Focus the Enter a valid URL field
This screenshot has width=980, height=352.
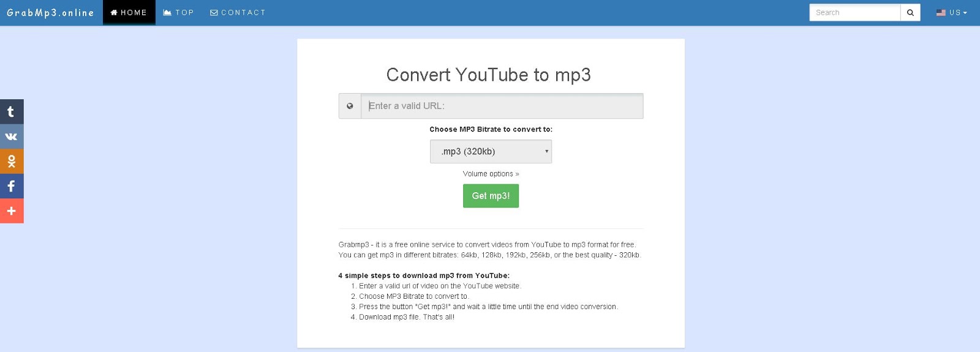coord(502,106)
